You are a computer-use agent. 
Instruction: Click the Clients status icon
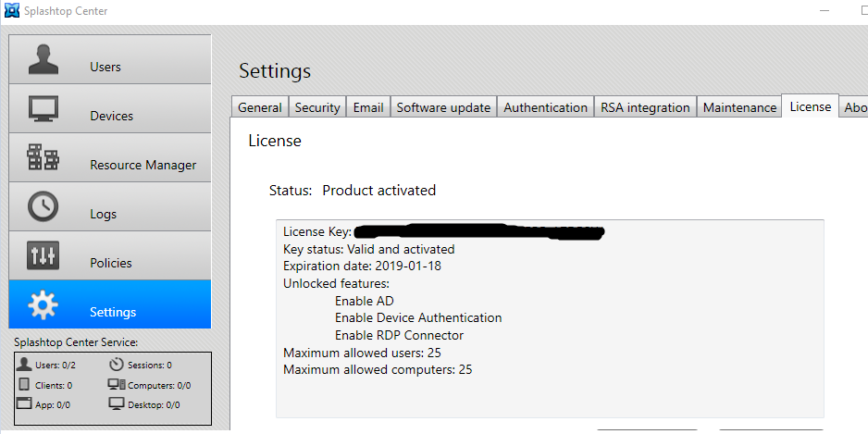25,385
